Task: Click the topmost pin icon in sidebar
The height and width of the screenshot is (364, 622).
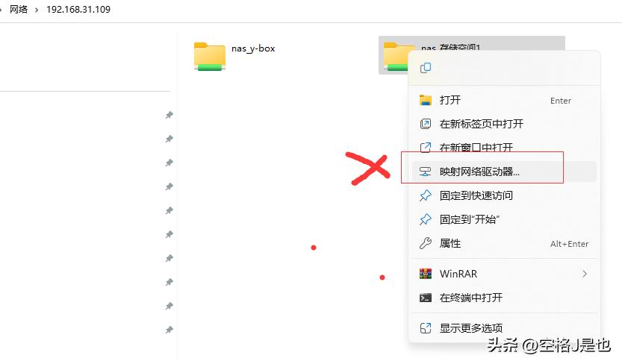Action: coord(170,116)
